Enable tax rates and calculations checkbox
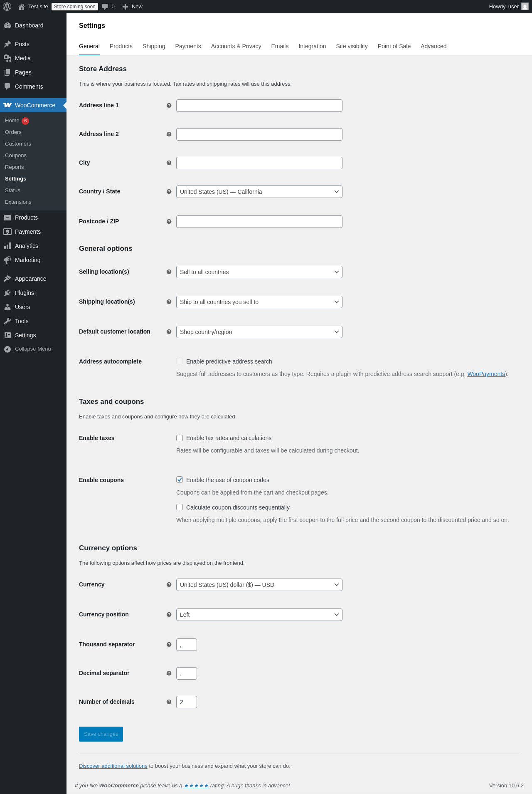532x794 pixels. click(x=180, y=438)
